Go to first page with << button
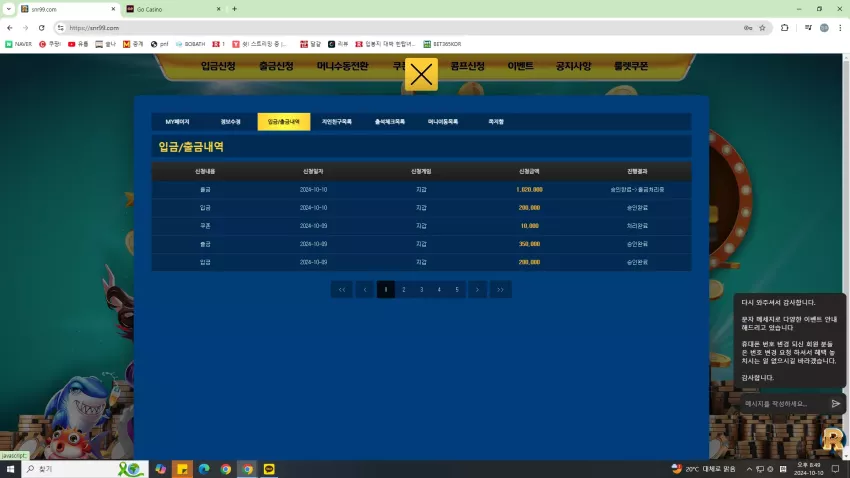 click(342, 289)
